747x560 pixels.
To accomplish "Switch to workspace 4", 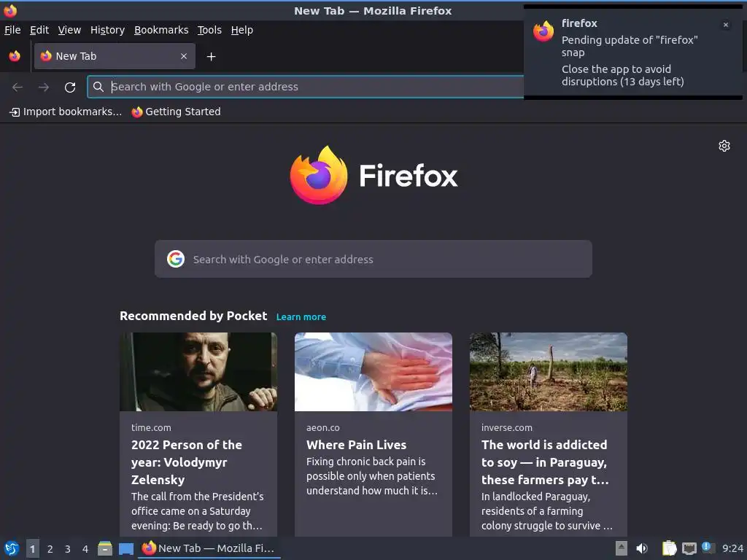I will click(85, 549).
